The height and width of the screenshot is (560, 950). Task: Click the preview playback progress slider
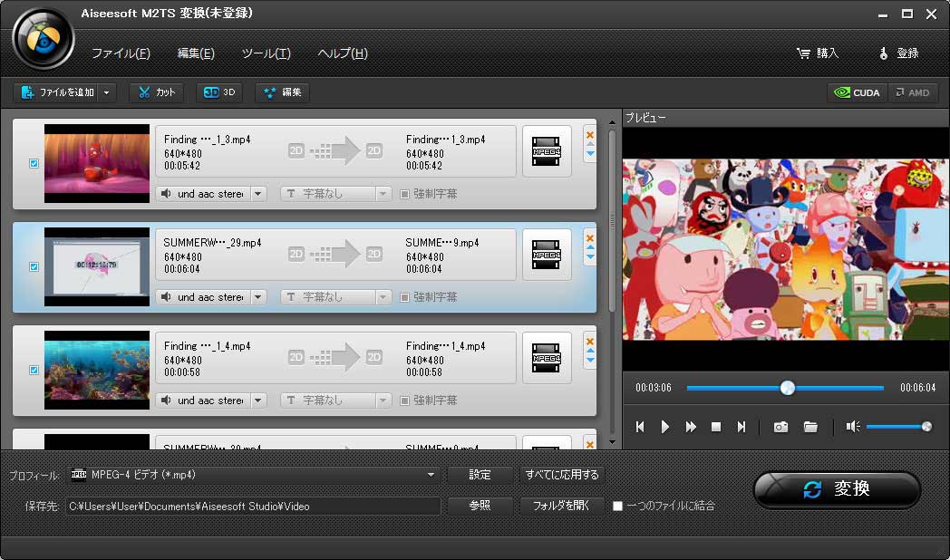point(785,388)
